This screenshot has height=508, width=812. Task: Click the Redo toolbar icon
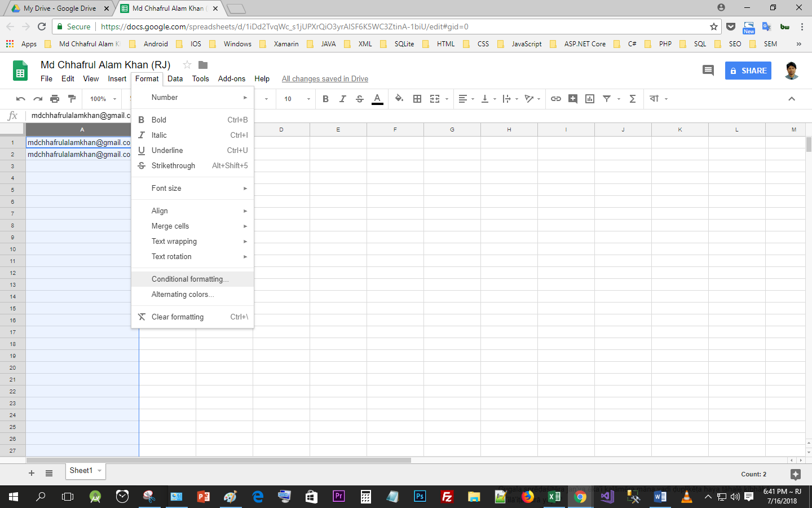(38, 99)
